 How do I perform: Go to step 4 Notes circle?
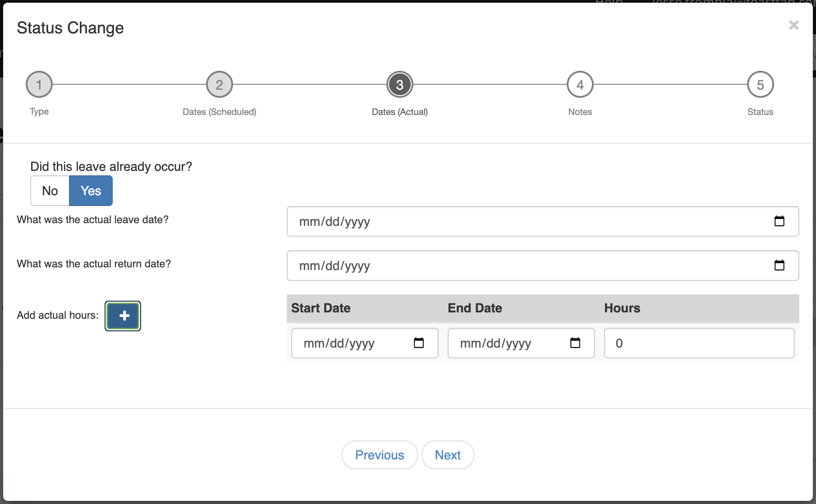580,85
